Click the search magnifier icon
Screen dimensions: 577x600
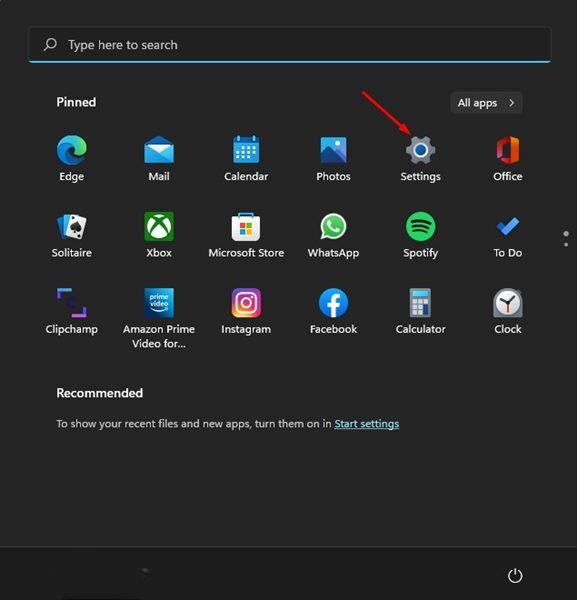click(x=50, y=44)
